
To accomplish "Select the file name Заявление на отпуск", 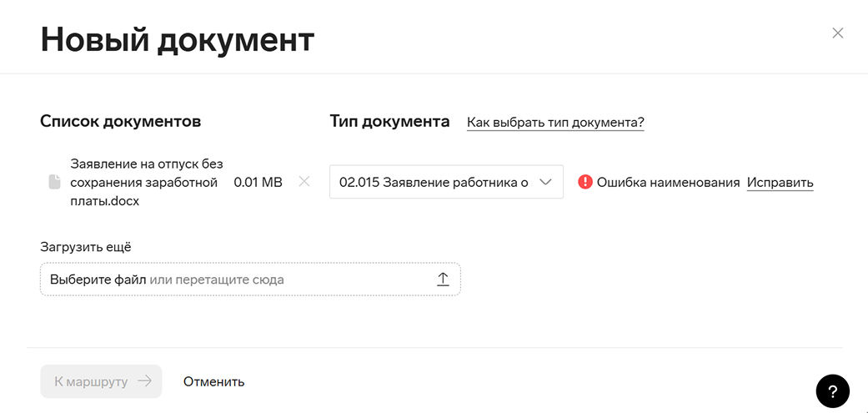I will (x=147, y=182).
